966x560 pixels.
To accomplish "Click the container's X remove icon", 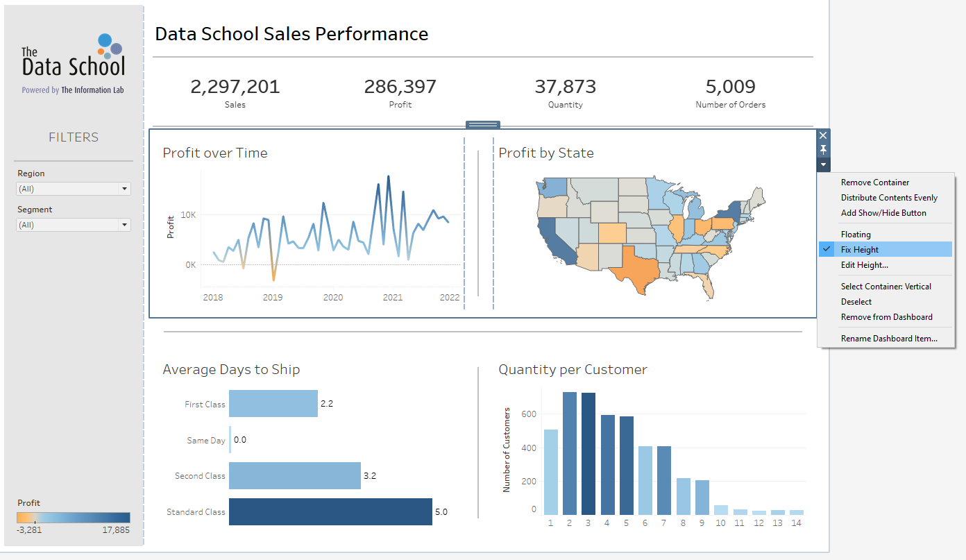I will pyautogui.click(x=823, y=135).
